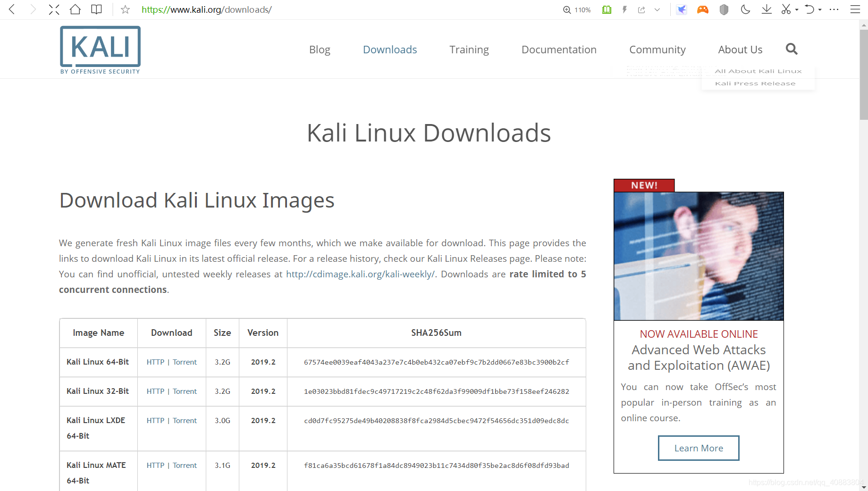The image size is (868, 491).
Task: Download Kali Linux MATE 64-Bit HTTP
Action: (155, 466)
